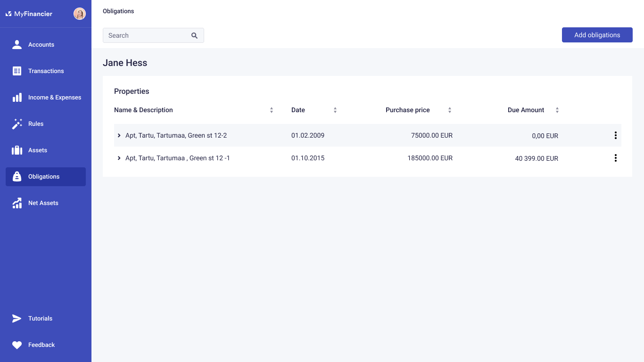Screen dimensions: 644x362
Task: Click the Rules magic wand icon
Action: 17,124
